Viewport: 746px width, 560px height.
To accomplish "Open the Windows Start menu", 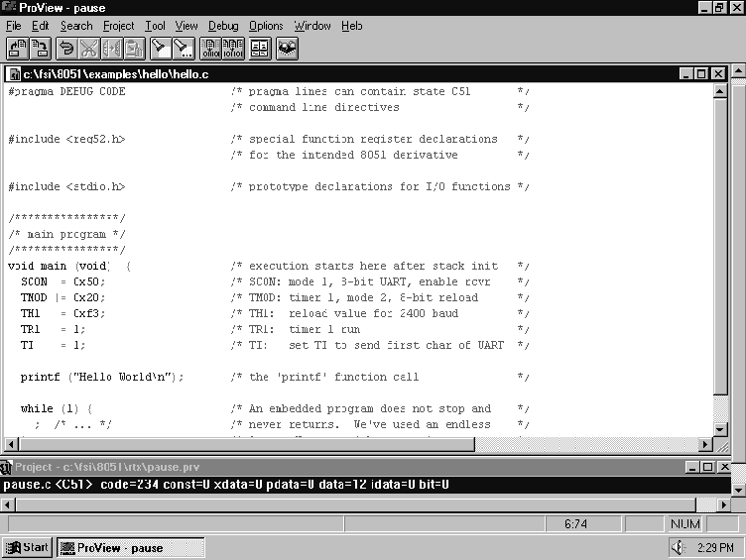I will coord(27,547).
